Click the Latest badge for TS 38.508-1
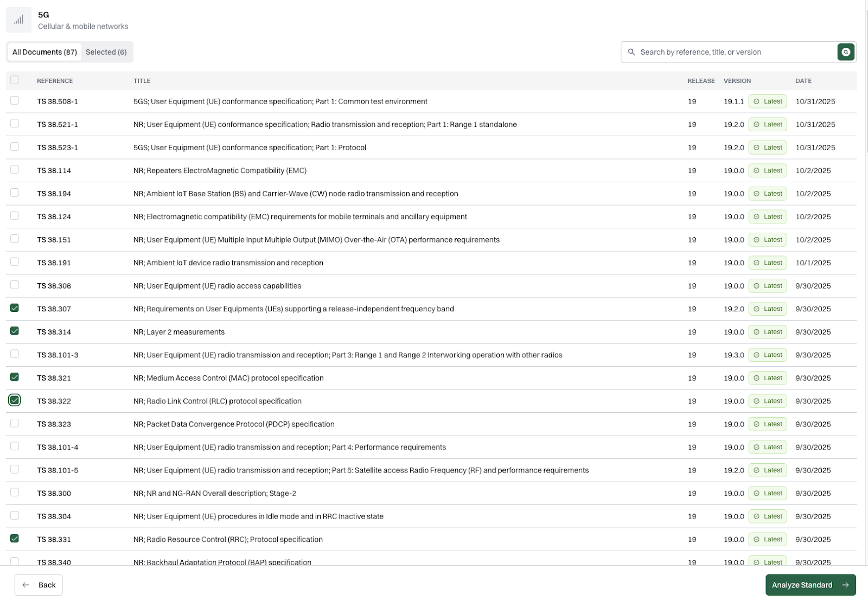Image resolution: width=868 pixels, height=601 pixels. click(x=768, y=101)
